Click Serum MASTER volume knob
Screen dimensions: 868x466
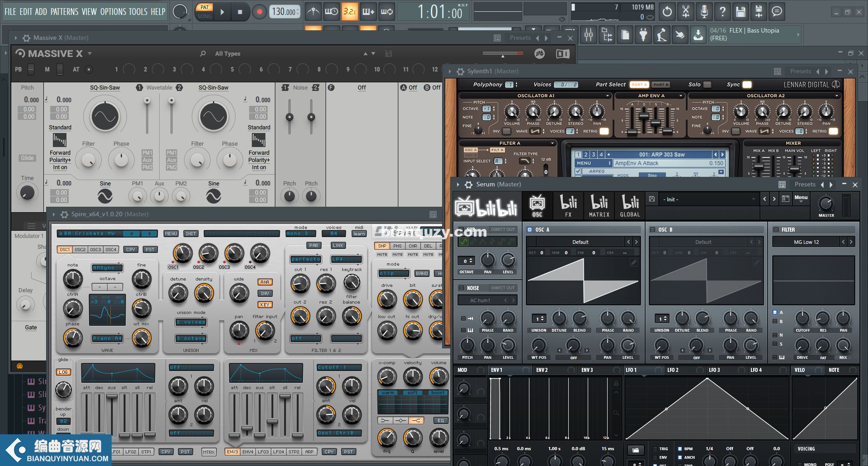tap(826, 204)
